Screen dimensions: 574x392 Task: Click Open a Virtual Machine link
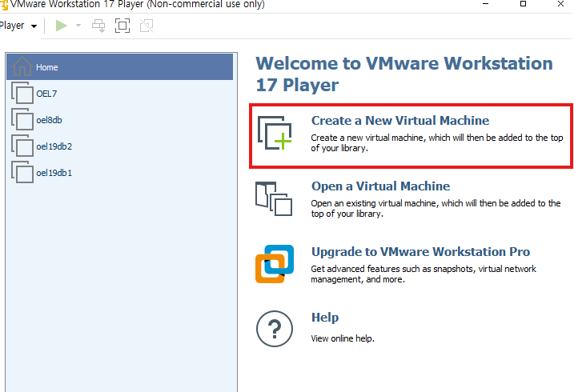coord(381,186)
